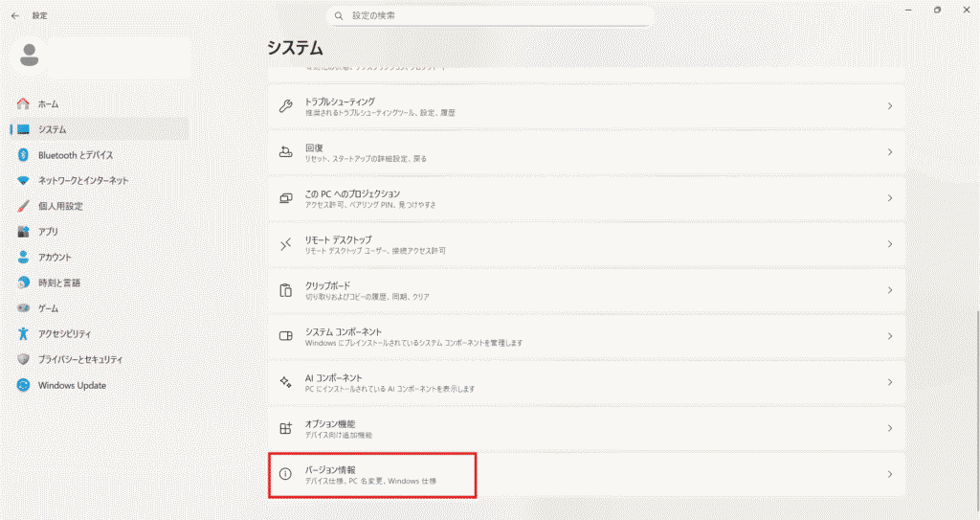The image size is (980, 520).
Task: Select Bluetooth とデバイス in sidebar
Action: coord(100,155)
